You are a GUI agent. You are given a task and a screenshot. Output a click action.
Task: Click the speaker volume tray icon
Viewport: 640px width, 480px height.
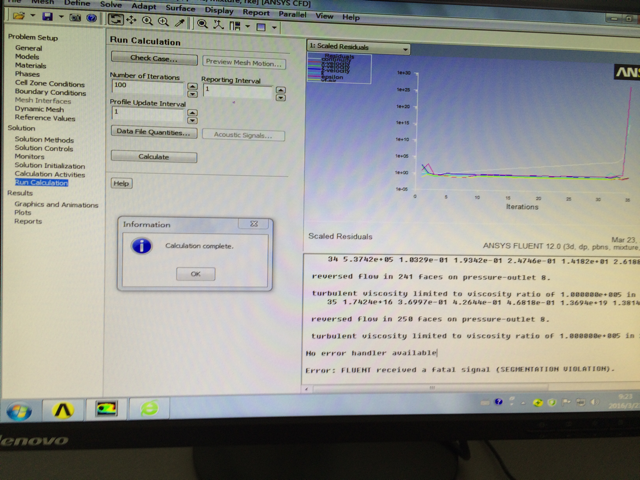pos(596,402)
